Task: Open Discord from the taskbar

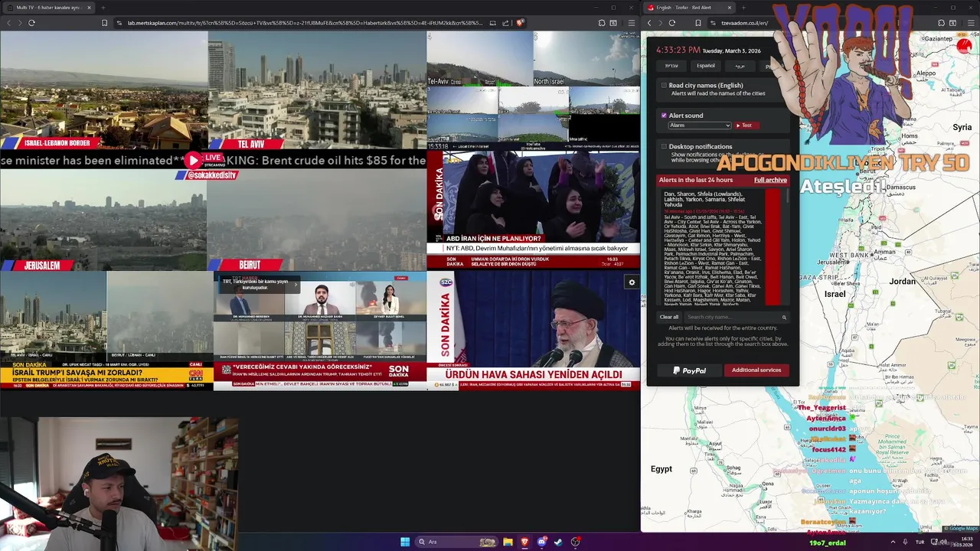Action: (541, 542)
